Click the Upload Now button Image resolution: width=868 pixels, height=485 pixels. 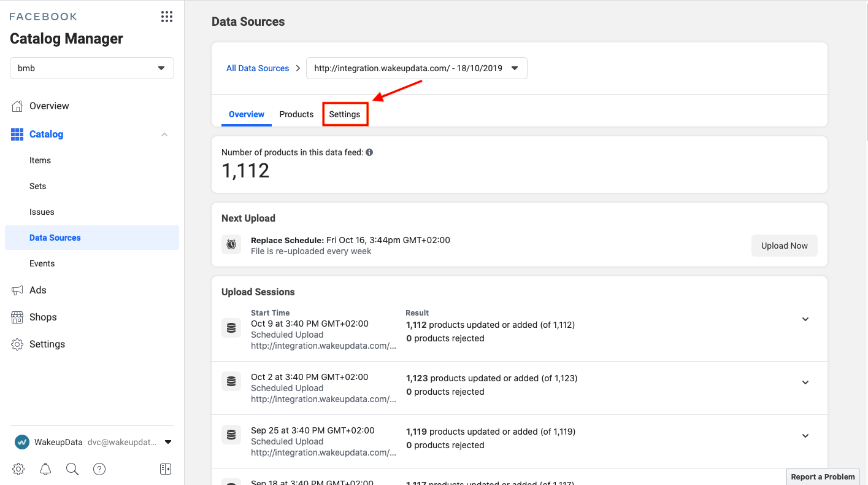coord(785,246)
